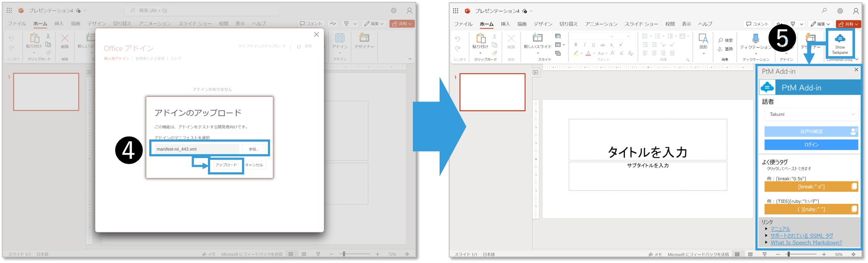Toggle italic formatting in the font group

click(x=585, y=44)
